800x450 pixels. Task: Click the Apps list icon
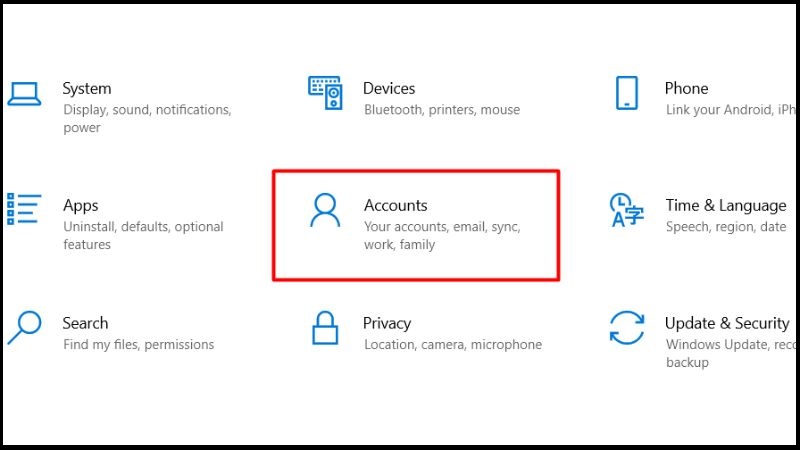click(24, 209)
